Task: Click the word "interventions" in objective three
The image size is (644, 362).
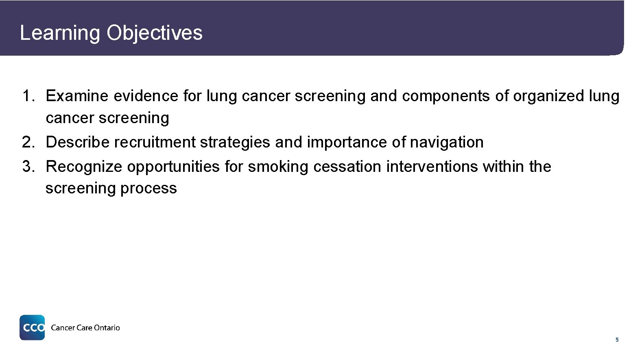Action: tap(432, 167)
